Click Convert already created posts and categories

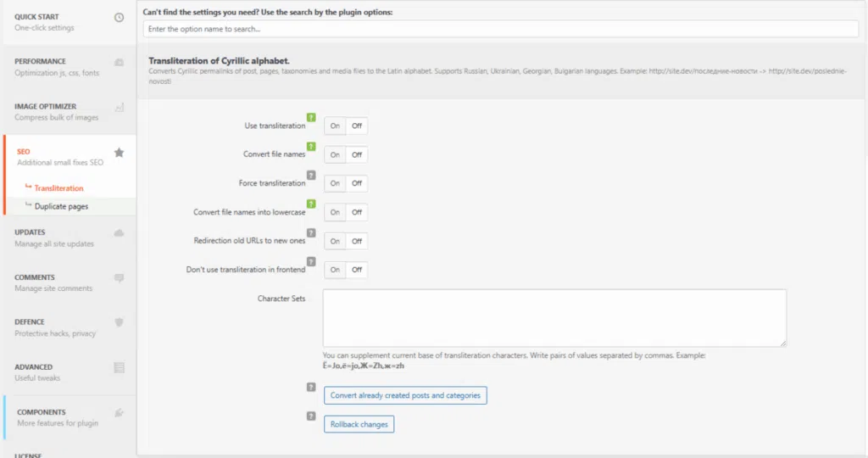tap(405, 396)
